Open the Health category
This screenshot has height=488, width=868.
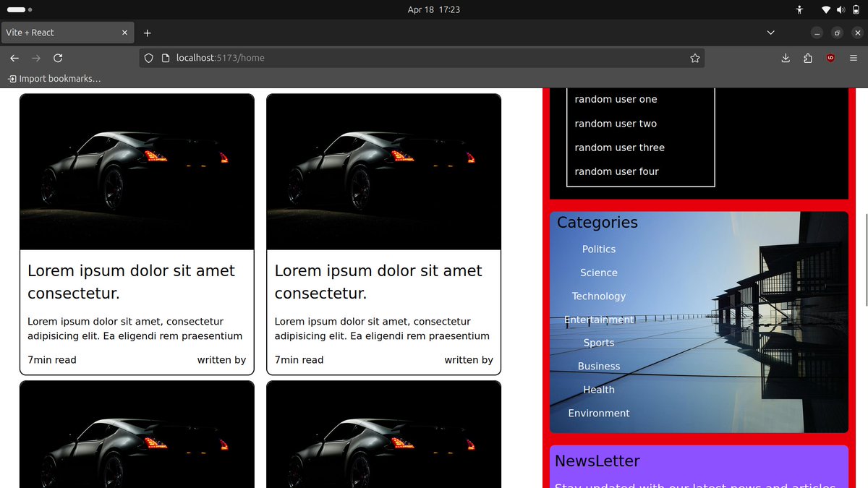point(599,390)
